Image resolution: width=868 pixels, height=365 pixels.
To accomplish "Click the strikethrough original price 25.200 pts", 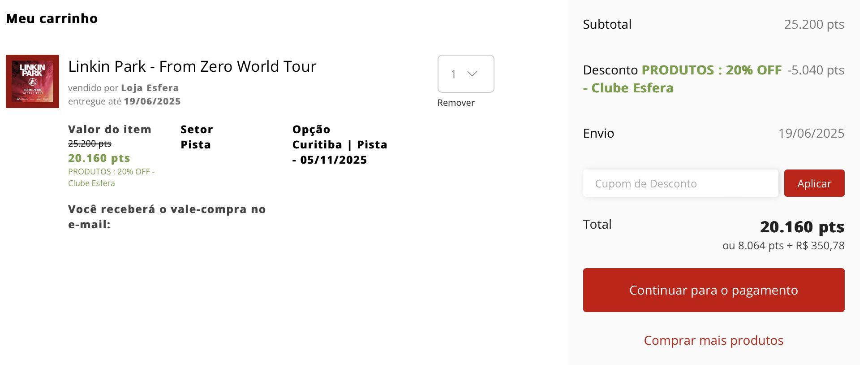I will tap(90, 143).
